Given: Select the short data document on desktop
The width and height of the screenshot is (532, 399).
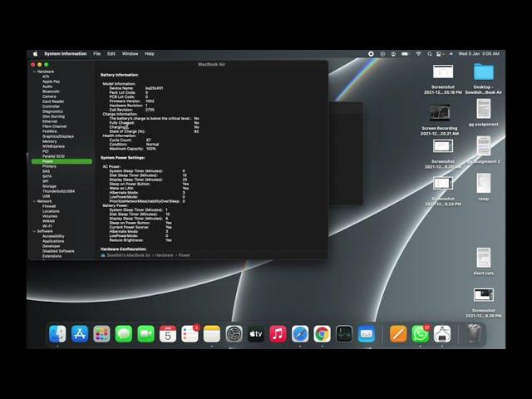Looking at the screenshot, I should pos(484,261).
